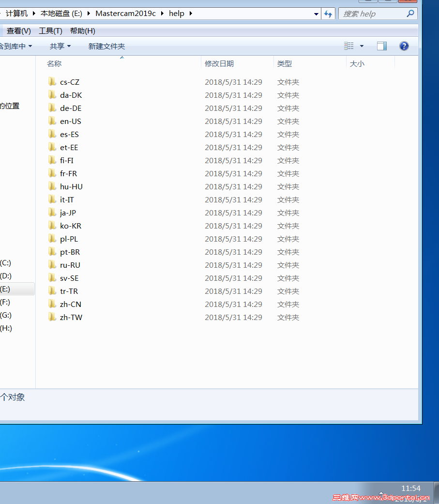Navigate to Mastercam2019c breadcrumb
The image size is (439, 504).
click(x=125, y=14)
